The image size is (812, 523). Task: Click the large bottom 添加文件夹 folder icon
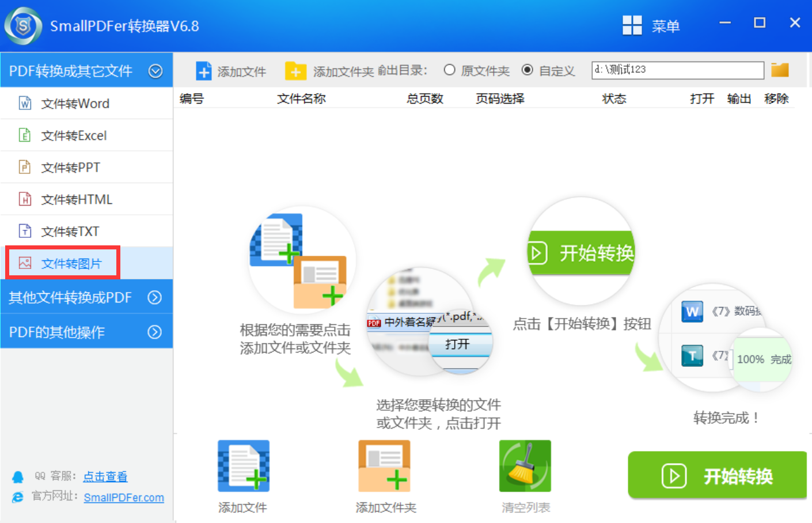click(384, 466)
